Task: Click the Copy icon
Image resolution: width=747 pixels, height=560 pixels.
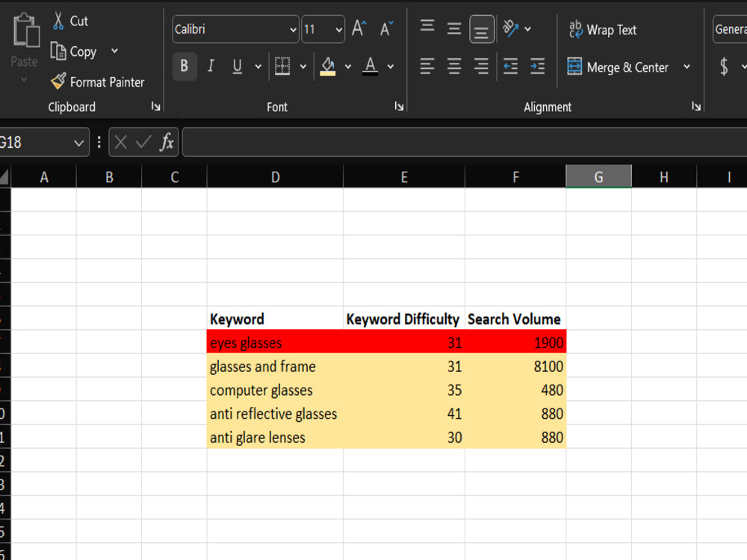Action: coord(58,51)
